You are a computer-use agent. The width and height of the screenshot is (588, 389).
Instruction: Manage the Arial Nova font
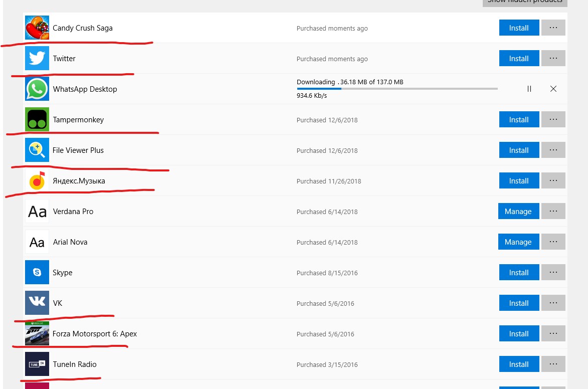[519, 242]
